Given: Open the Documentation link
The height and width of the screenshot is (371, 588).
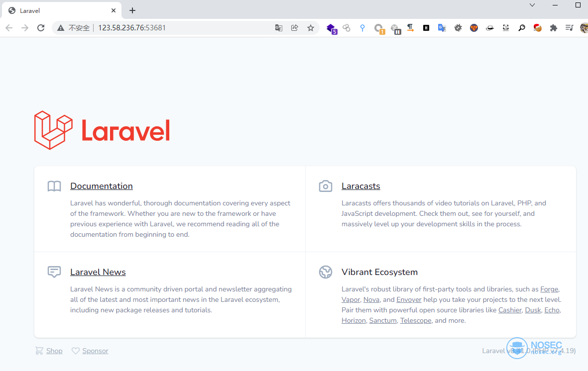Looking at the screenshot, I should 101,186.
